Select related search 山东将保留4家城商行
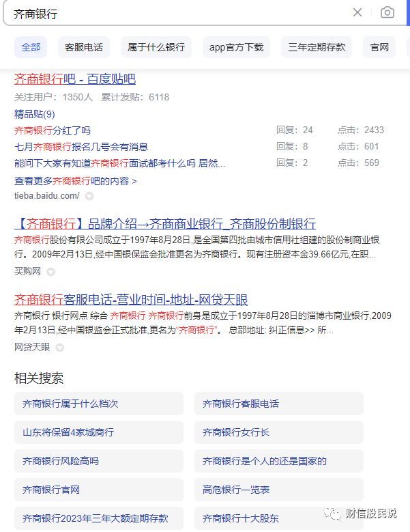The height and width of the screenshot is (532, 410). [99, 432]
